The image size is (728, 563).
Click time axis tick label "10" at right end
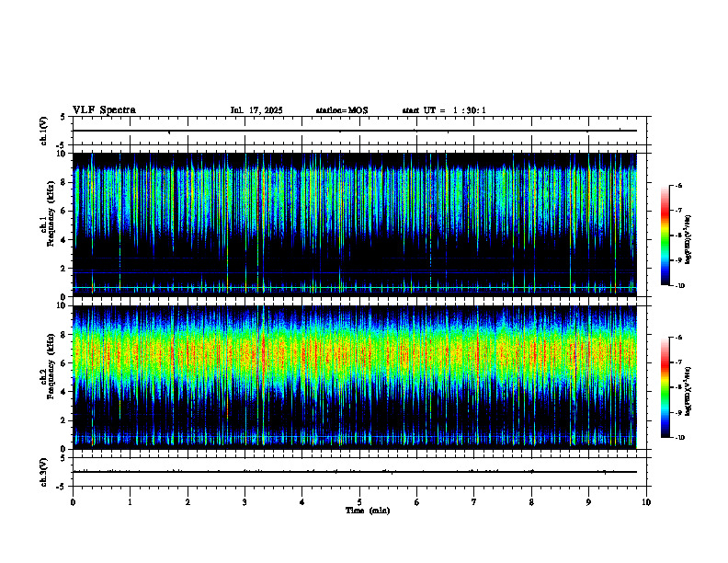pyautogui.click(x=646, y=502)
